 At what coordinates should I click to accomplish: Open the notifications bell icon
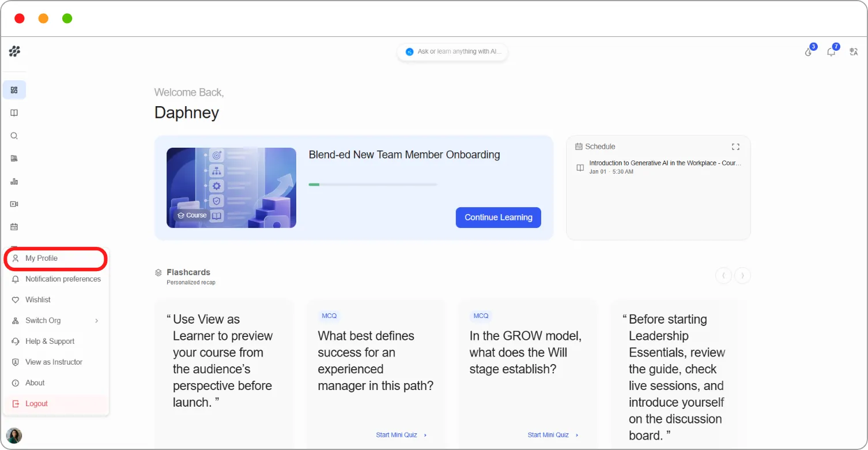click(x=831, y=51)
